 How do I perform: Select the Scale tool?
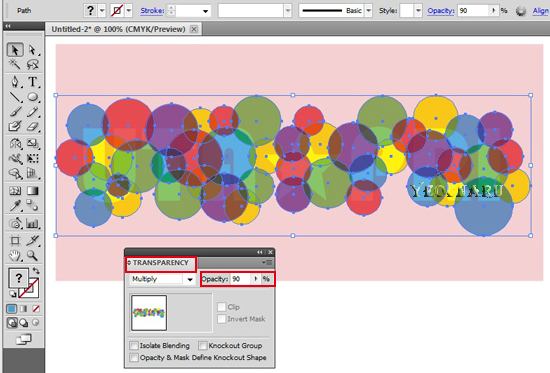(33, 143)
